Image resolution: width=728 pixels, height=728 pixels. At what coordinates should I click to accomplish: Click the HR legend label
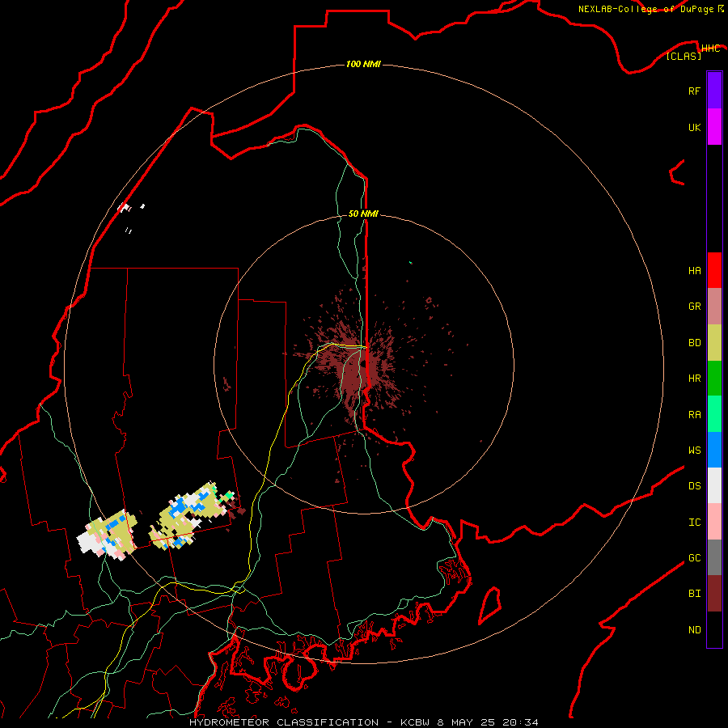694,379
